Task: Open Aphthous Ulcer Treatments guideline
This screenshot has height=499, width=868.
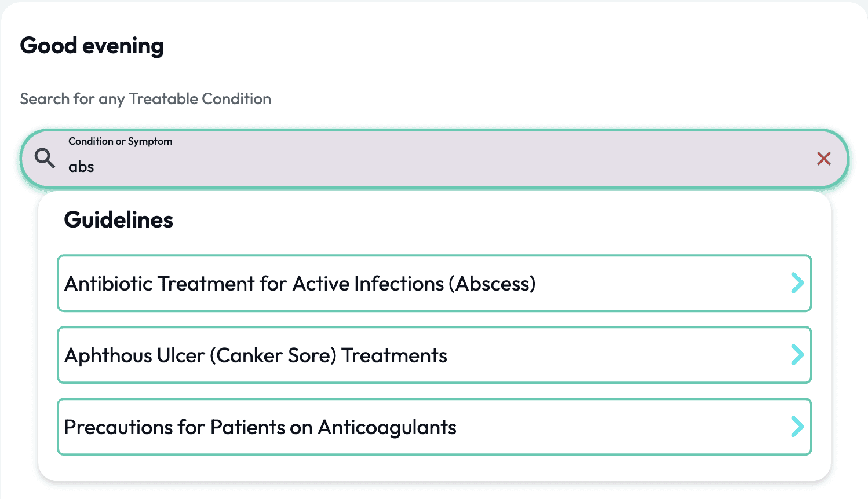Action: coord(435,355)
